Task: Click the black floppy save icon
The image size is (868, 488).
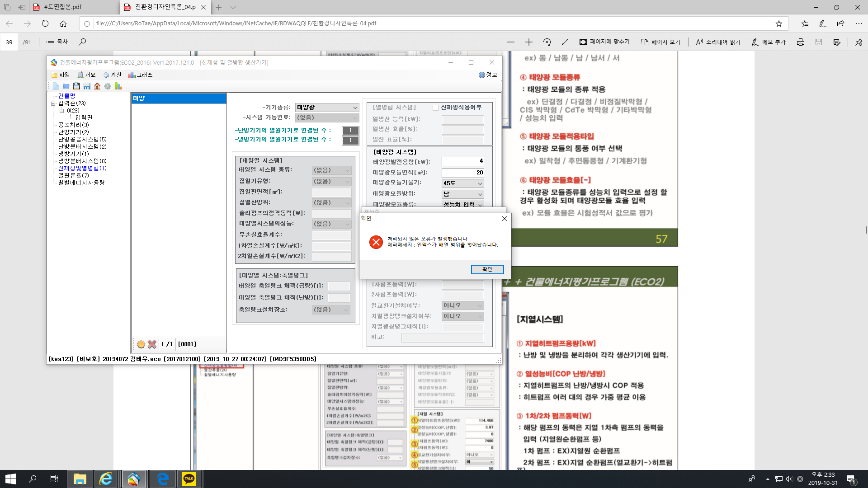Action: pos(76,86)
